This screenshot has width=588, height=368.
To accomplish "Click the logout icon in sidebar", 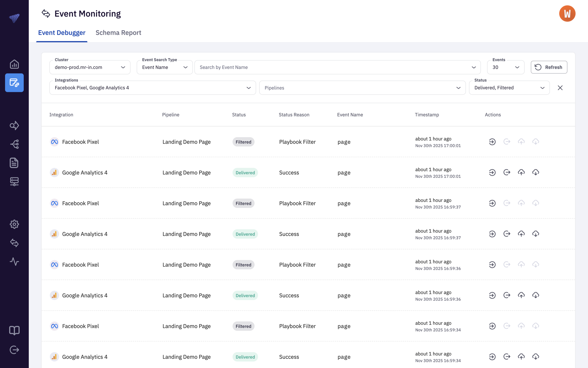I will pyautogui.click(x=14, y=350).
